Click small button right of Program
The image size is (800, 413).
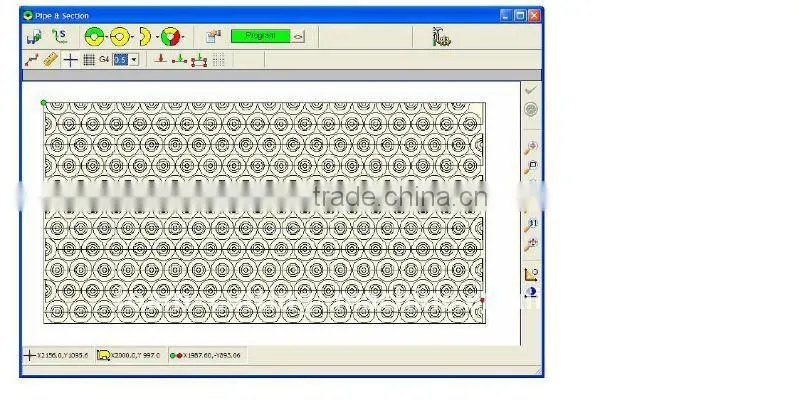[x=298, y=36]
